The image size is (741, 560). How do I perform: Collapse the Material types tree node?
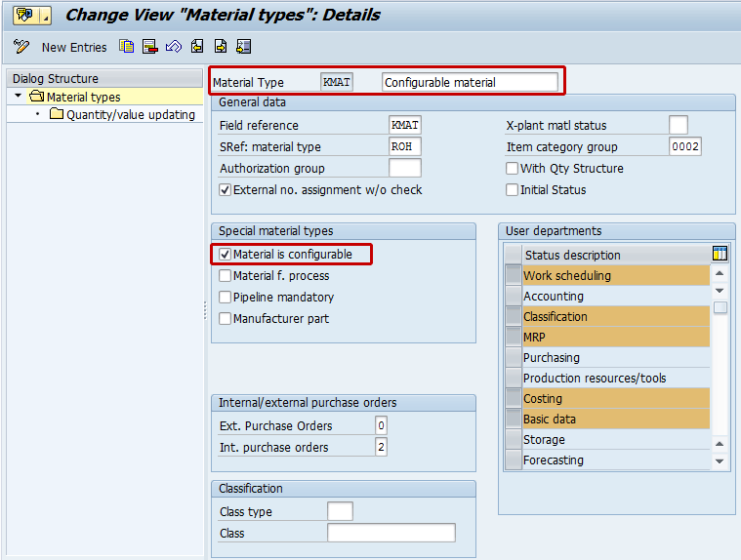pyautogui.click(x=18, y=97)
